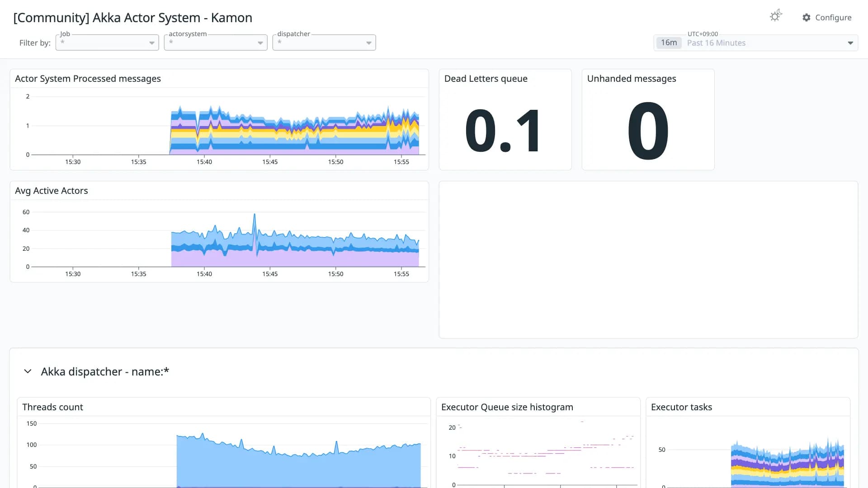The image size is (868, 488).
Task: Click the Executor Queue size histogram title
Action: (507, 407)
